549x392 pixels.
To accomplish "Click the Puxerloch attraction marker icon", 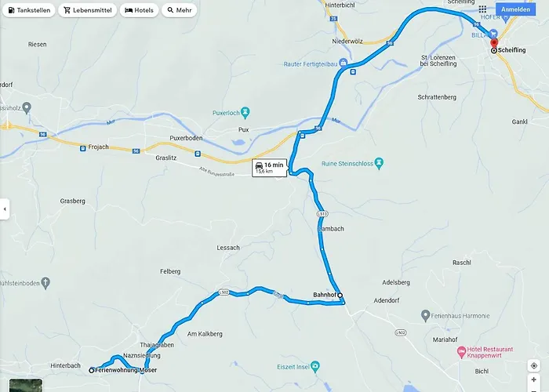I will click(245, 112).
